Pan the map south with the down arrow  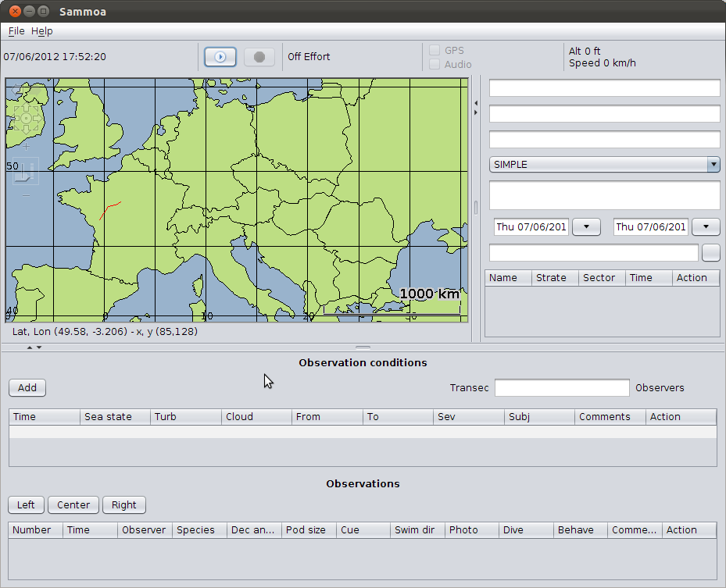click(27, 130)
